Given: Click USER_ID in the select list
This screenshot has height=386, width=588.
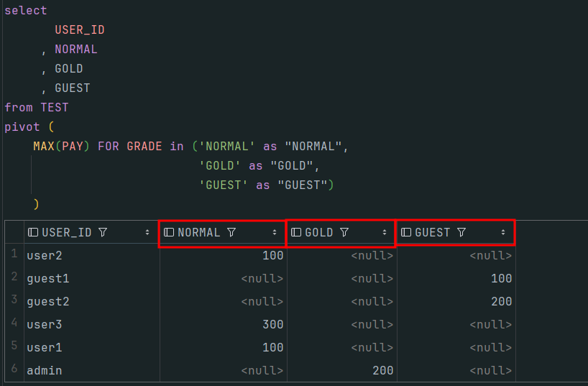Looking at the screenshot, I should (80, 29).
